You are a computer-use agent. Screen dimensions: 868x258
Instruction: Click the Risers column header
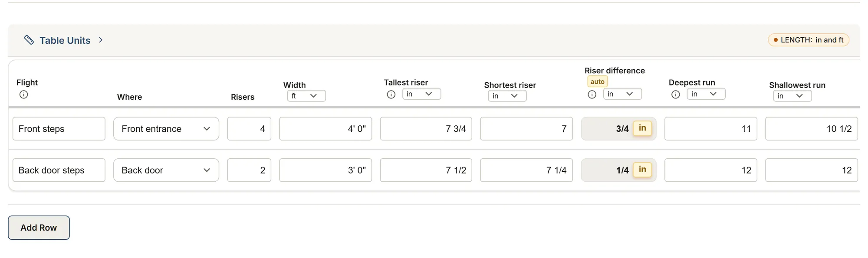(x=243, y=97)
